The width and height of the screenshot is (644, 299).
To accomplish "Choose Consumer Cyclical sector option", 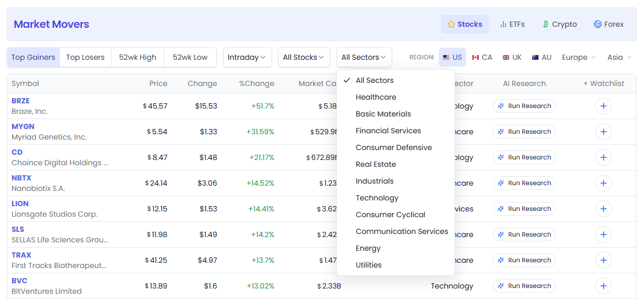I will [x=396, y=215].
